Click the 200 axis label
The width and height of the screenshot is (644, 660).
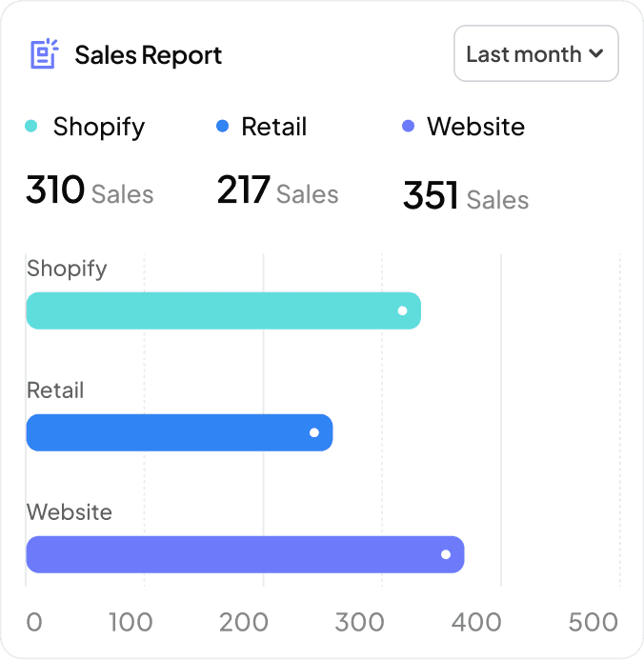243,622
